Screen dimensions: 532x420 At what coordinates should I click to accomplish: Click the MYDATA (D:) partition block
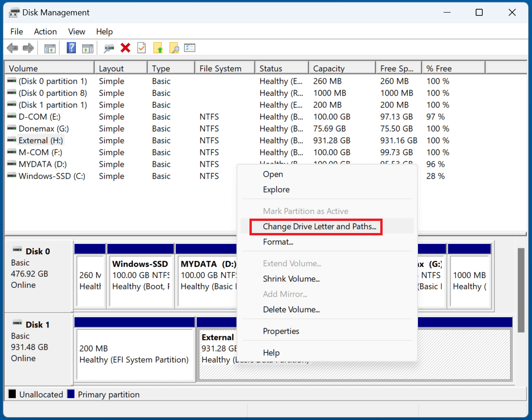click(x=206, y=274)
